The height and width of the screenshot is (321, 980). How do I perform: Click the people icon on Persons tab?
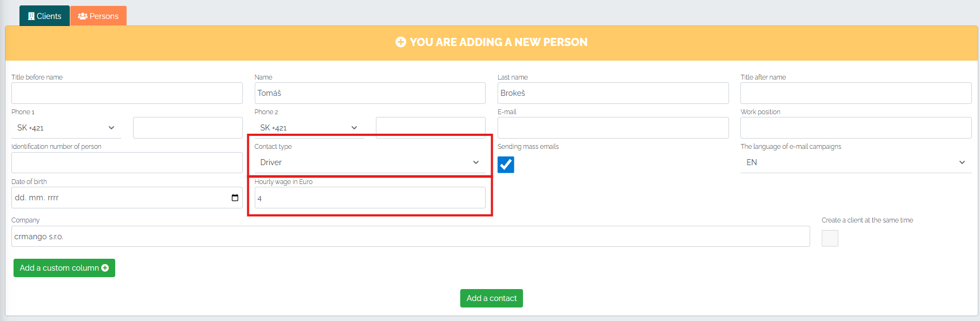pyautogui.click(x=83, y=16)
